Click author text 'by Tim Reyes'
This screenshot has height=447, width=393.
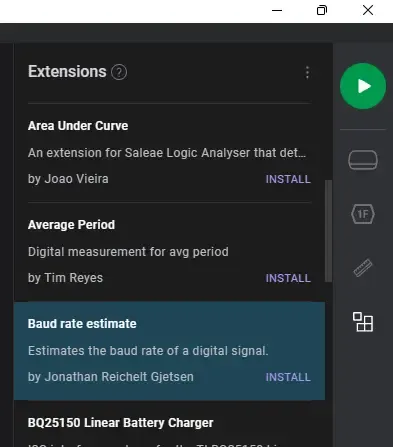[x=65, y=278]
